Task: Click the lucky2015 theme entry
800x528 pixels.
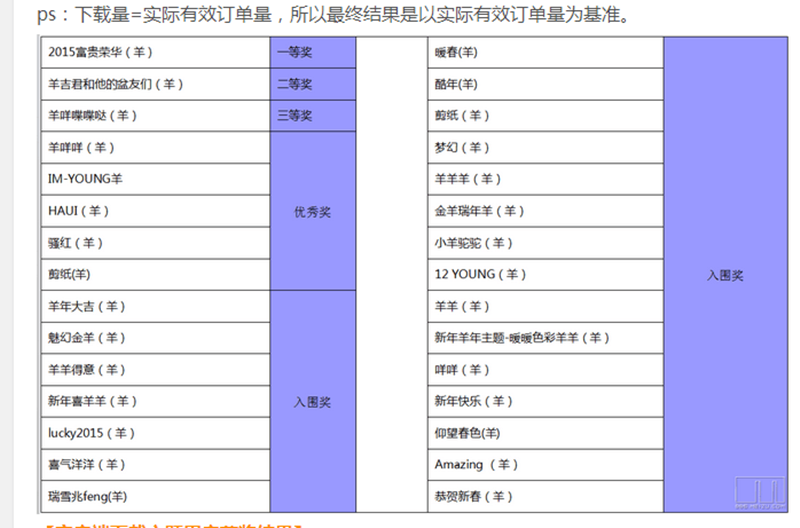Action: tap(91, 433)
